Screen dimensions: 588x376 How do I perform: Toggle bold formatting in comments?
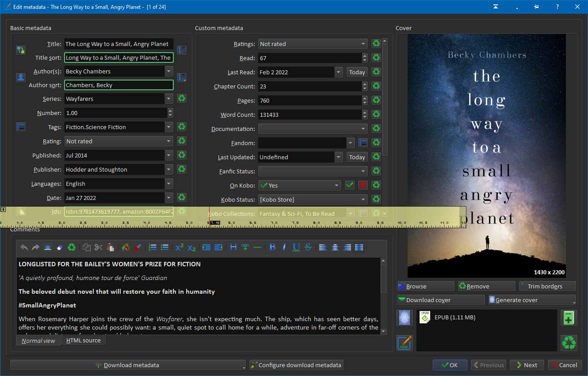point(272,247)
